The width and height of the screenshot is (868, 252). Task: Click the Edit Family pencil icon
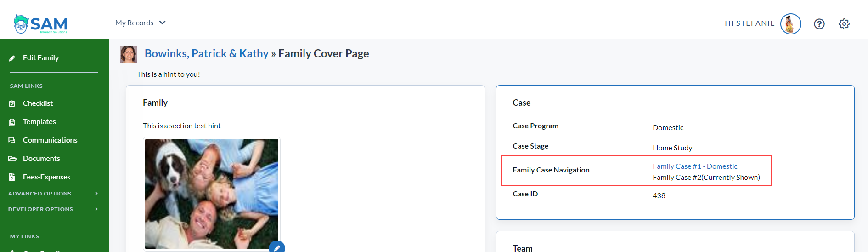point(12,58)
